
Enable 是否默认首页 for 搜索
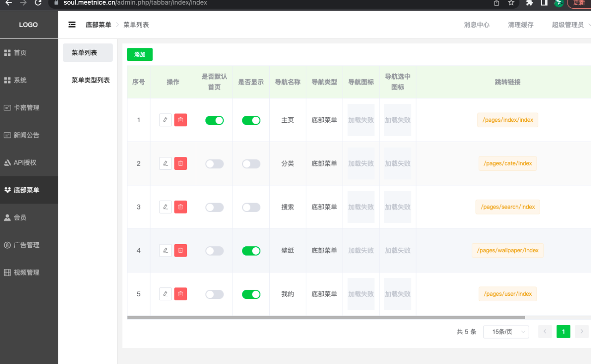click(x=214, y=207)
